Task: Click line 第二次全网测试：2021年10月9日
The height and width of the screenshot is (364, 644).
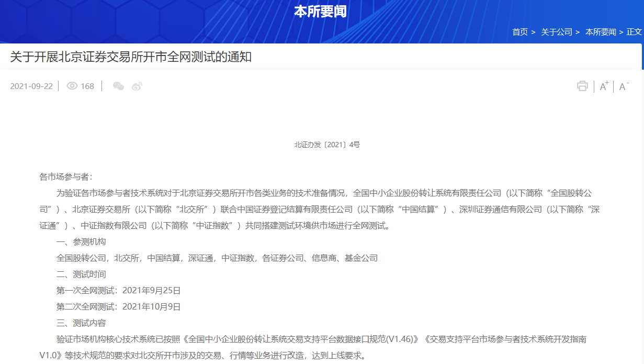Action: [x=118, y=307]
